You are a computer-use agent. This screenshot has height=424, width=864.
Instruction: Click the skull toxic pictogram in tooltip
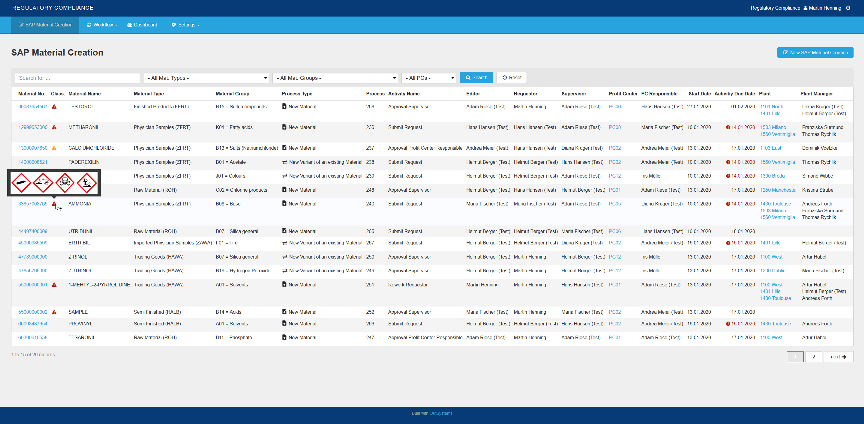[x=64, y=183]
